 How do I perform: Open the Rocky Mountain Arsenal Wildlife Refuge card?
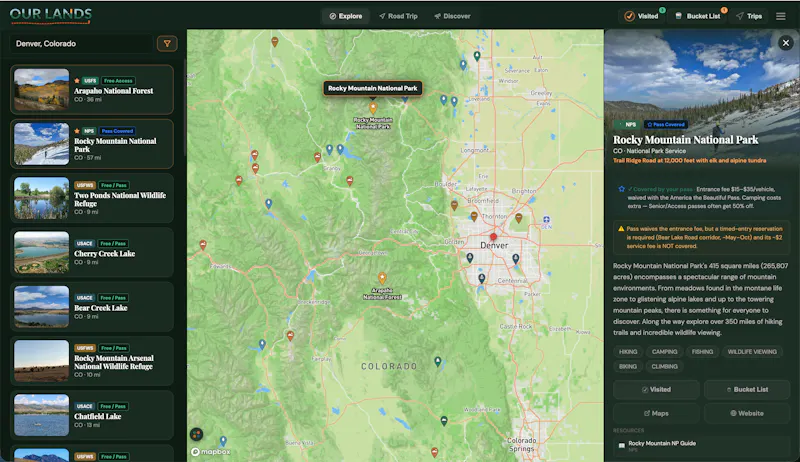tap(92, 361)
